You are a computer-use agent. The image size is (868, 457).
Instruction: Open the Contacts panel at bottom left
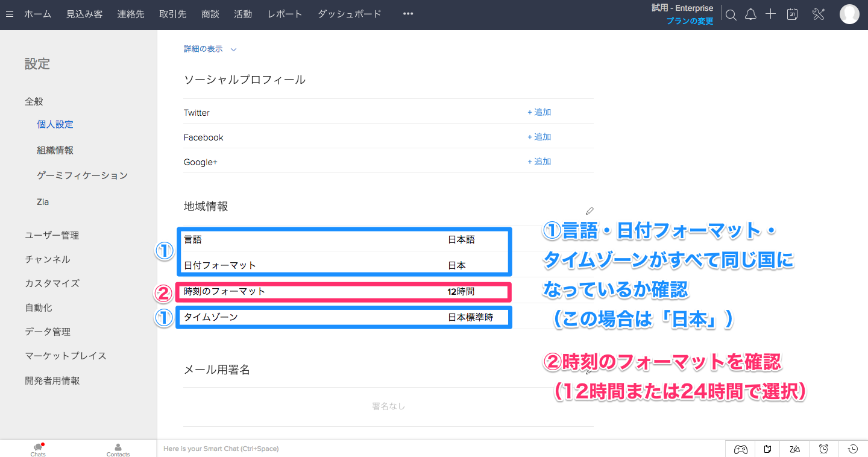click(x=118, y=449)
